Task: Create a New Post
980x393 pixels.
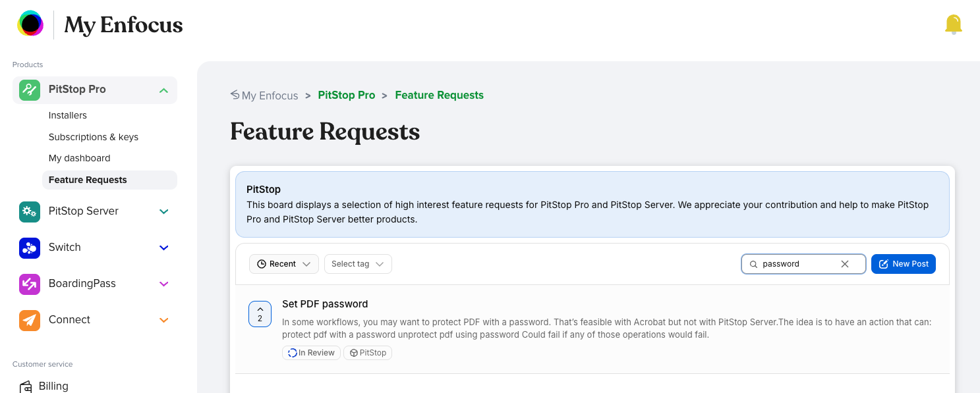Action: coord(903,264)
